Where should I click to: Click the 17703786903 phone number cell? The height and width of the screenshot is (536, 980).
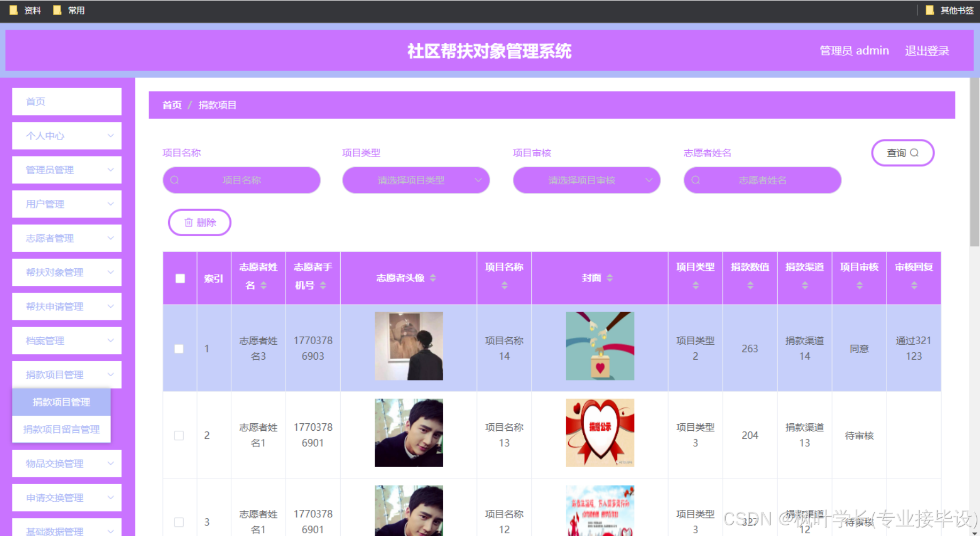click(313, 348)
